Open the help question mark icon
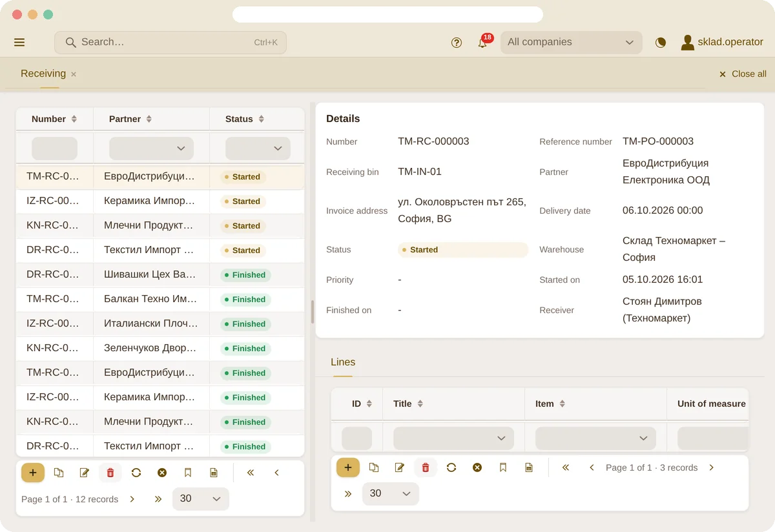The height and width of the screenshot is (532, 775). pyautogui.click(x=457, y=43)
